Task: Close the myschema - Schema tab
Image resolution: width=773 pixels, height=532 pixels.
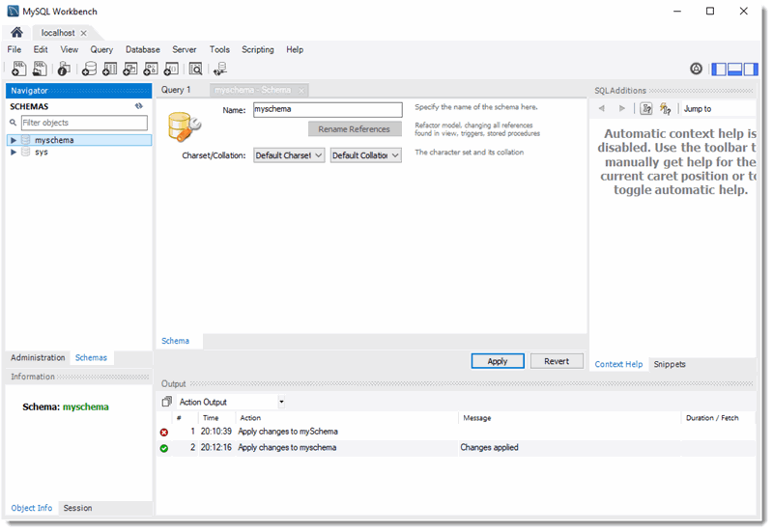Action: 301,90
